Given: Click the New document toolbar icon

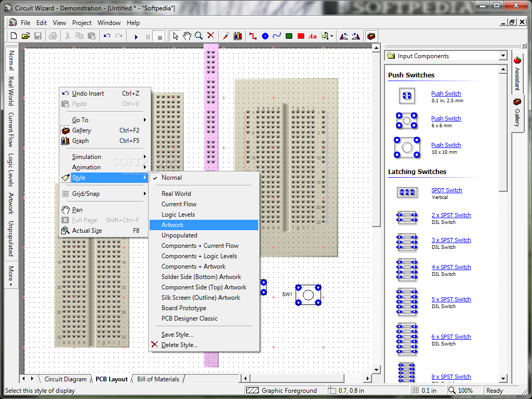Looking at the screenshot, I should [x=14, y=36].
